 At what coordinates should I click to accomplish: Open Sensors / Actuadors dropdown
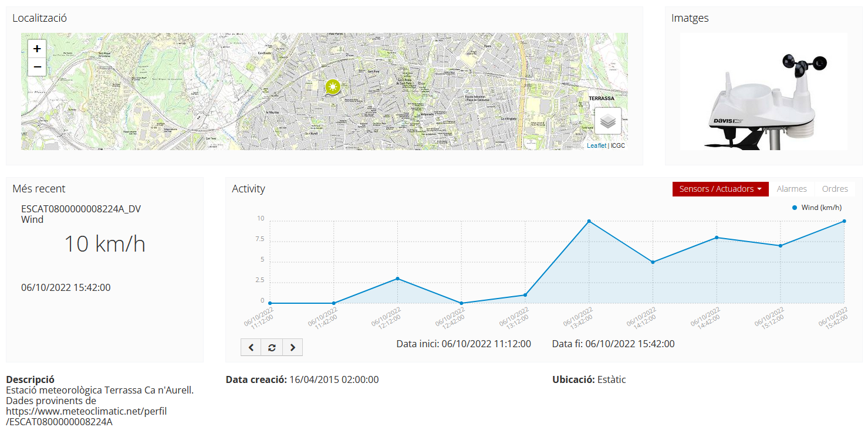(x=721, y=189)
